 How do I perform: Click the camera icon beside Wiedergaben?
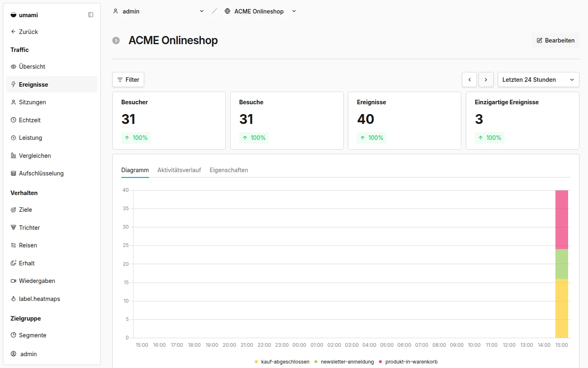click(x=13, y=281)
